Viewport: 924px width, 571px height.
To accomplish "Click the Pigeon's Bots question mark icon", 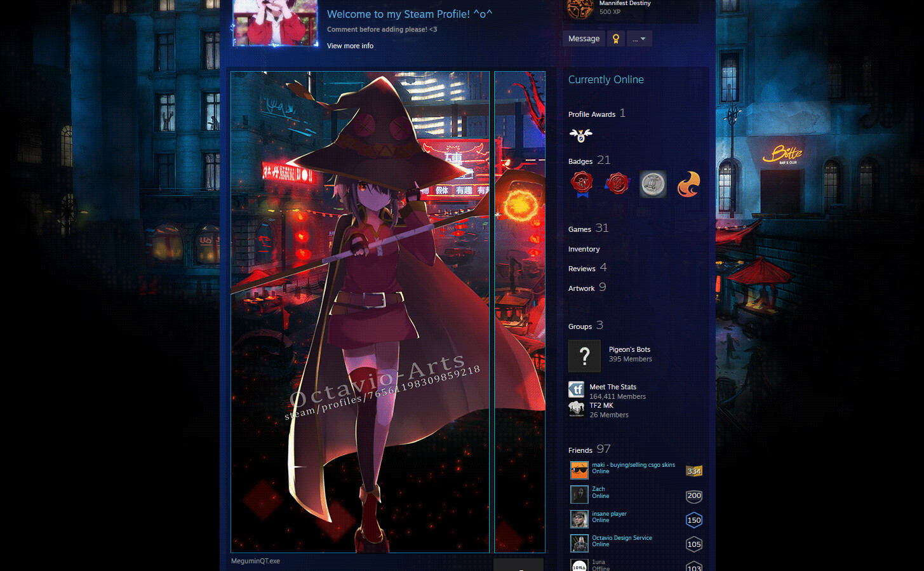I will click(x=584, y=356).
